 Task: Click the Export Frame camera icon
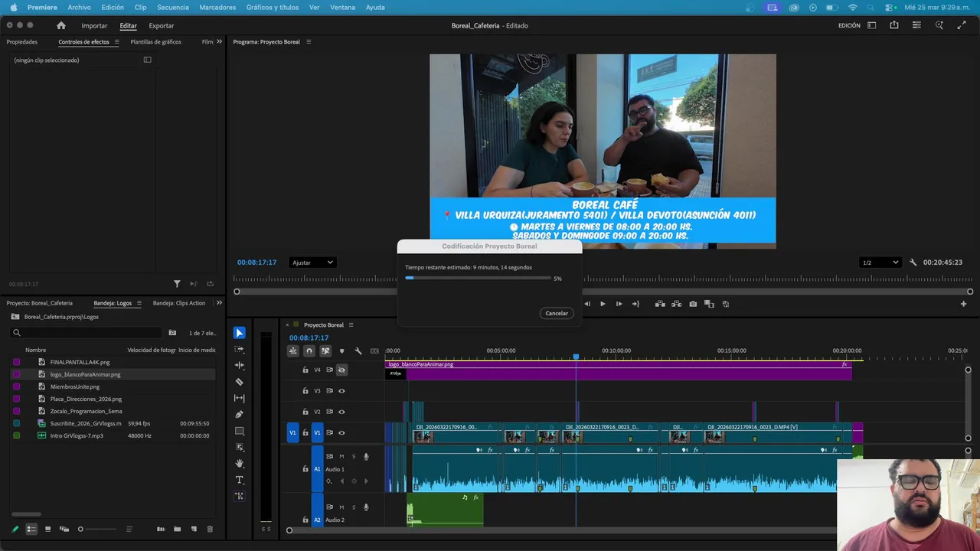pos(693,304)
